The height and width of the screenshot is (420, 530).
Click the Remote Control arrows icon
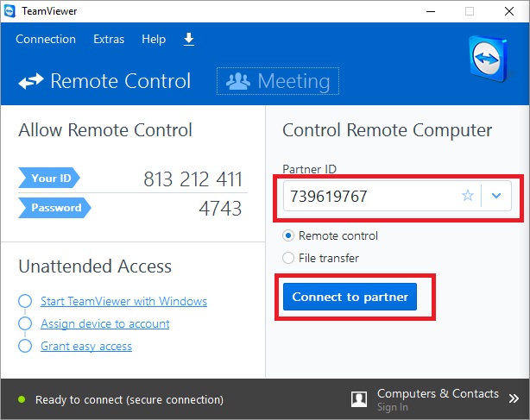[31, 82]
